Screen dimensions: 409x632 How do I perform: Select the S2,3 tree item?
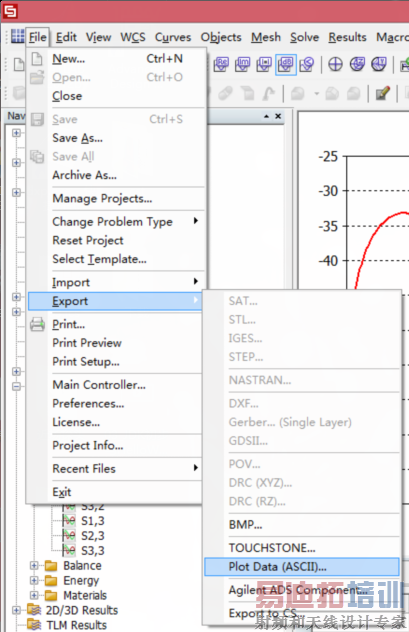point(93,536)
